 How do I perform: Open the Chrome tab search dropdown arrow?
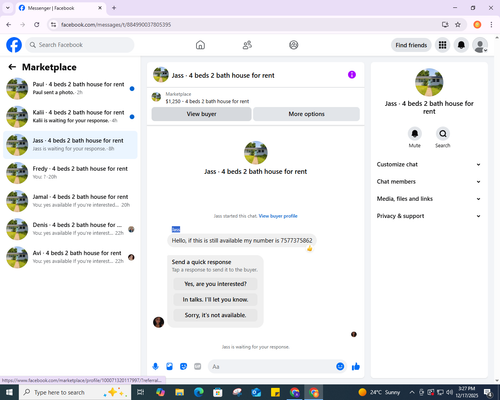click(x=8, y=8)
